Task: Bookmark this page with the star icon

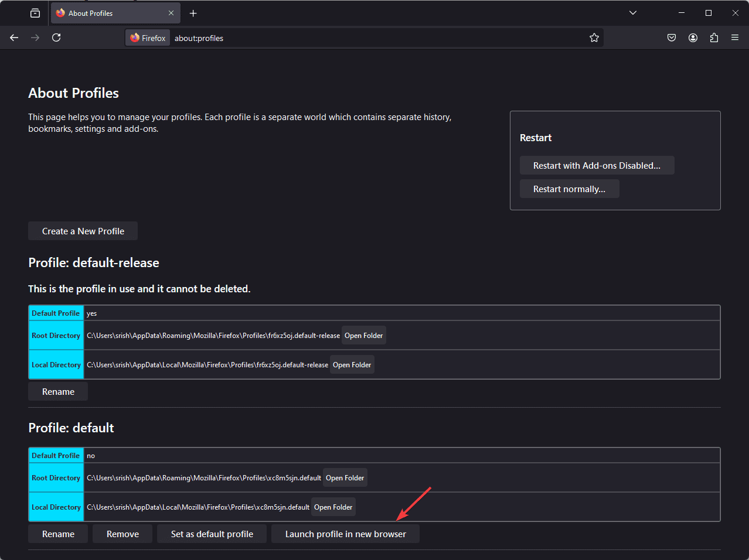Action: [x=594, y=38]
